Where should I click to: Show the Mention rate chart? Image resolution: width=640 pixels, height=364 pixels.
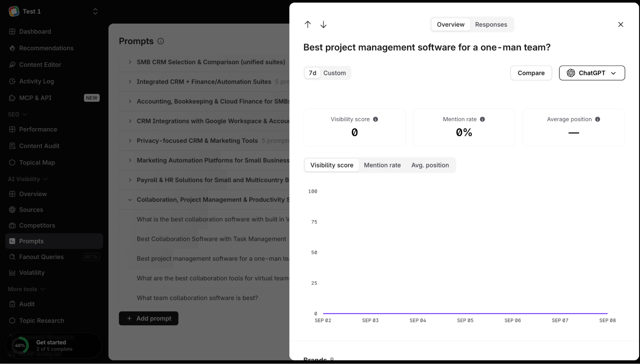pos(382,165)
